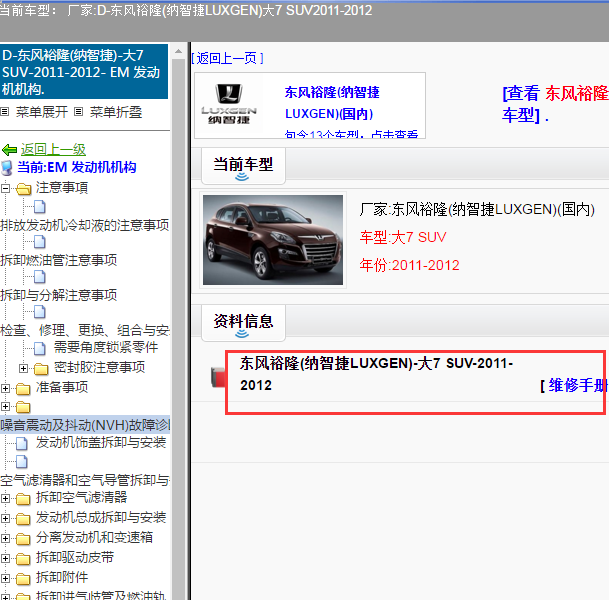Open 拆卸燃油管注意事项

(59, 260)
